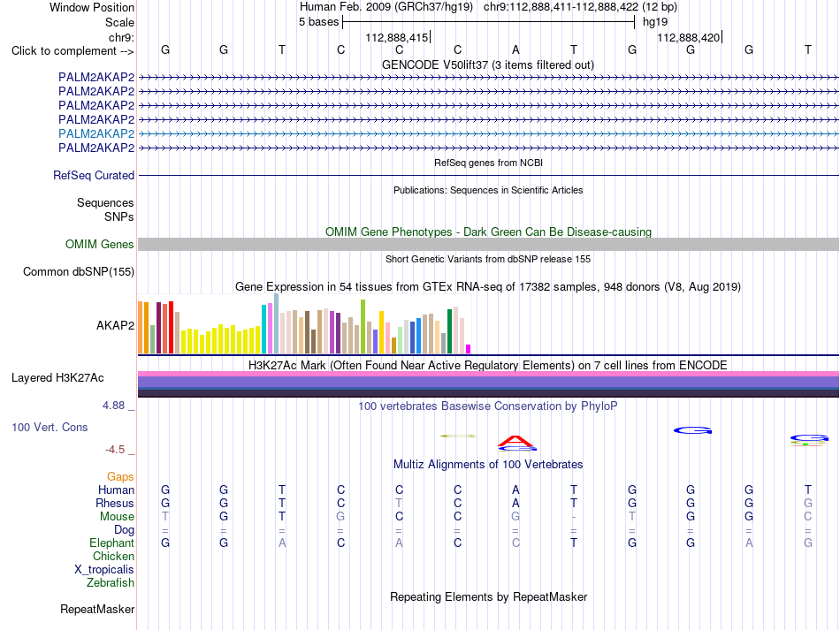The image size is (840, 630).
Task: Open the Layered H3K27Ac track settings
Action: coord(57,378)
